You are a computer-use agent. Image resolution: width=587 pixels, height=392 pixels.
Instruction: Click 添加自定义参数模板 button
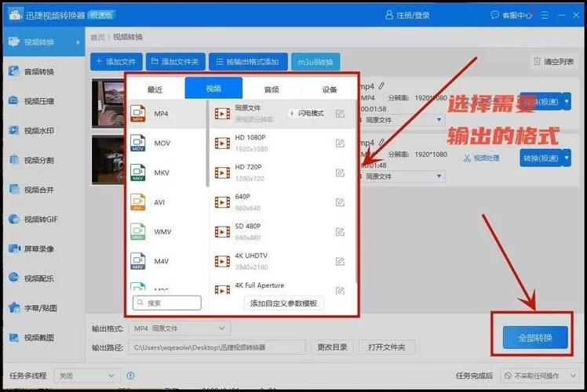[x=284, y=303]
